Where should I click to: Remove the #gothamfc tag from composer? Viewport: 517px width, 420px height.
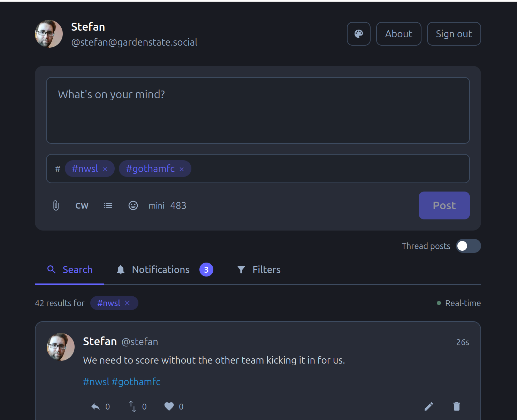182,169
